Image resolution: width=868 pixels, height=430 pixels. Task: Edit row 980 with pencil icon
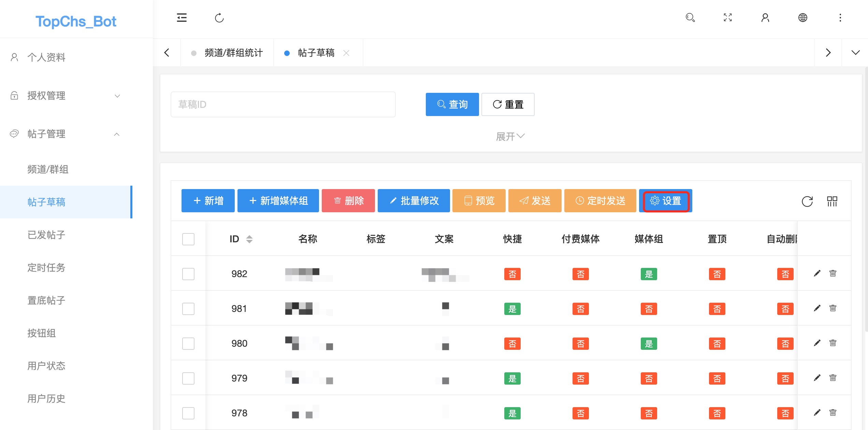817,343
